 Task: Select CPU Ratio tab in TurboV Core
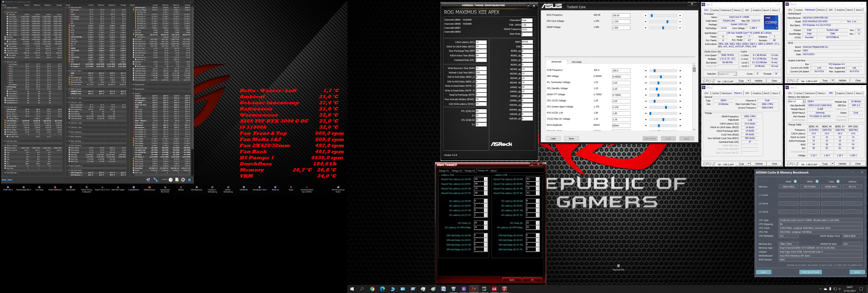pos(577,62)
